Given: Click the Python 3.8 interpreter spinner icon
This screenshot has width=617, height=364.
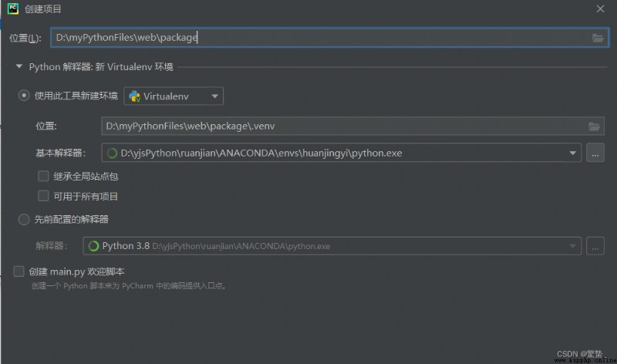Looking at the screenshot, I should click(x=93, y=246).
